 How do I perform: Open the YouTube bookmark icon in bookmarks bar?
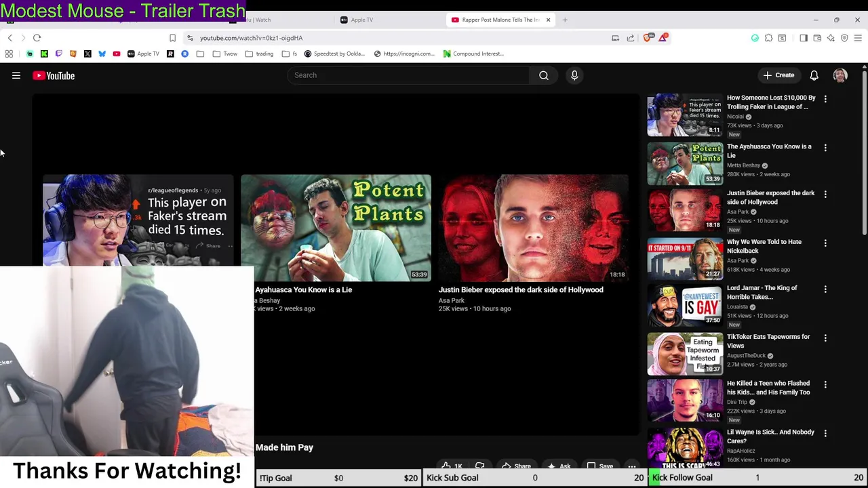point(117,54)
